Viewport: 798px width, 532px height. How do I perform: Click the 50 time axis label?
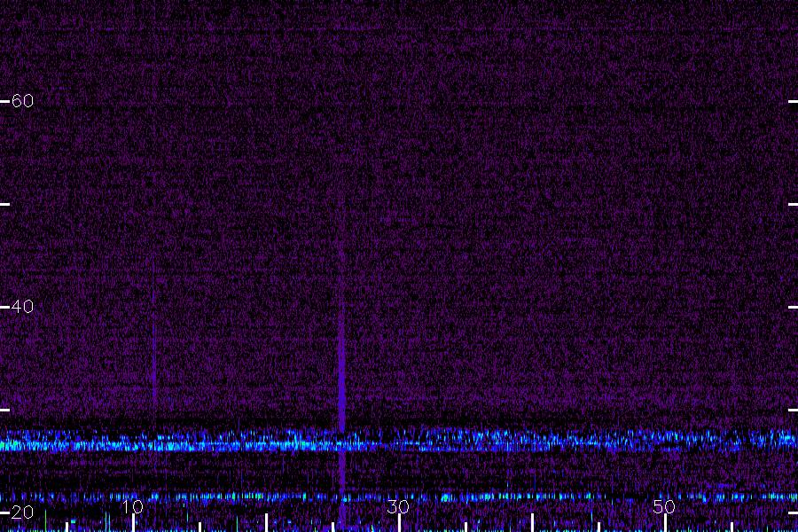click(x=664, y=506)
